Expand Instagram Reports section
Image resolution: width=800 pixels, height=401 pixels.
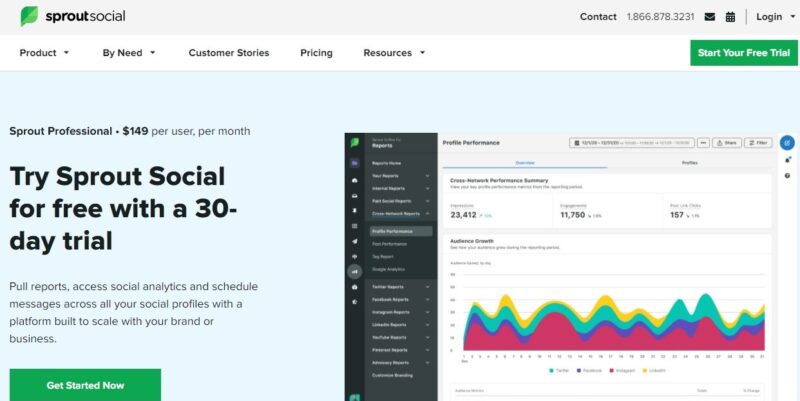click(401, 312)
